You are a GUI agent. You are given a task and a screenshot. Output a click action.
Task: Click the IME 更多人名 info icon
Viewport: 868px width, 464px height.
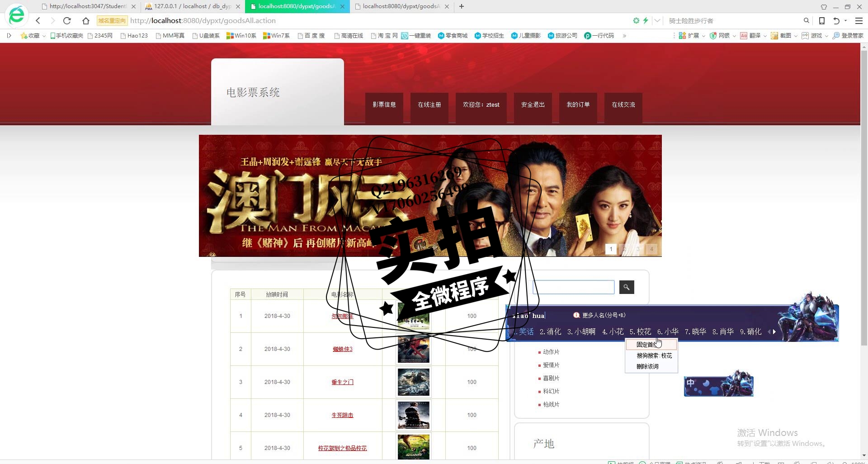coord(576,315)
